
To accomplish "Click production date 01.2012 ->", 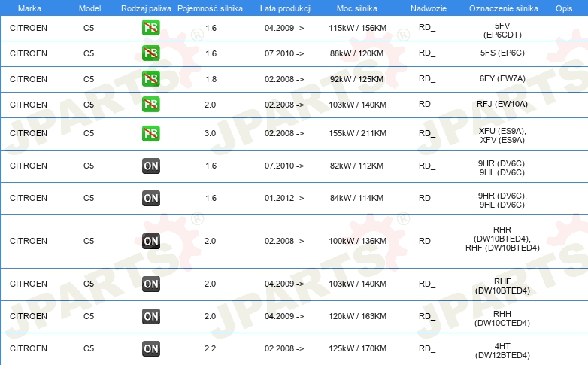I will pyautogui.click(x=284, y=198).
